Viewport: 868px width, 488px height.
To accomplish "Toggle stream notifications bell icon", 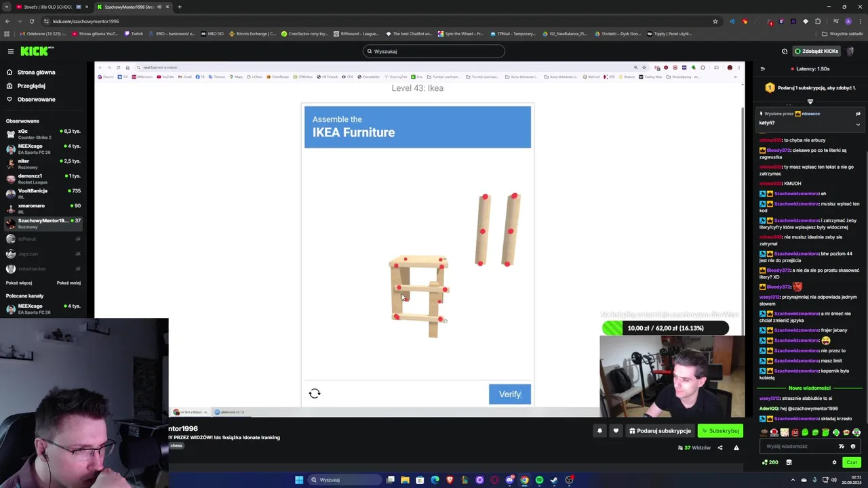I will pyautogui.click(x=599, y=431).
